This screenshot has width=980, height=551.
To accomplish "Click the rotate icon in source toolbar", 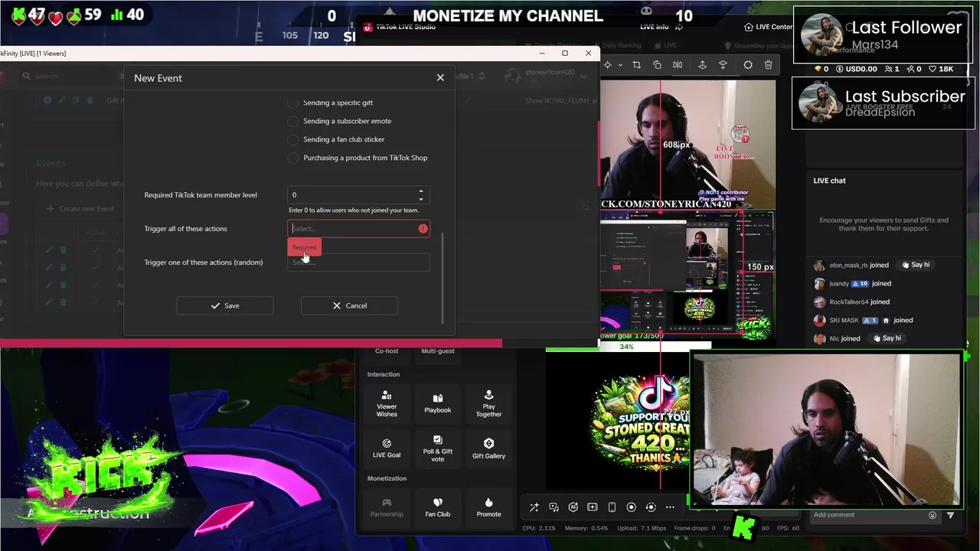I will point(657,65).
